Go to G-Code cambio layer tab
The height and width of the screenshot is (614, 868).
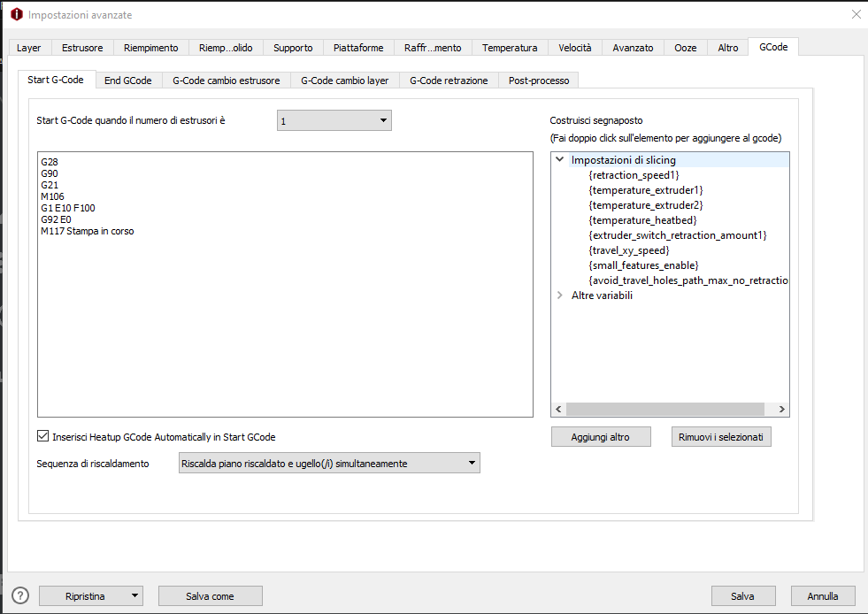click(x=344, y=81)
